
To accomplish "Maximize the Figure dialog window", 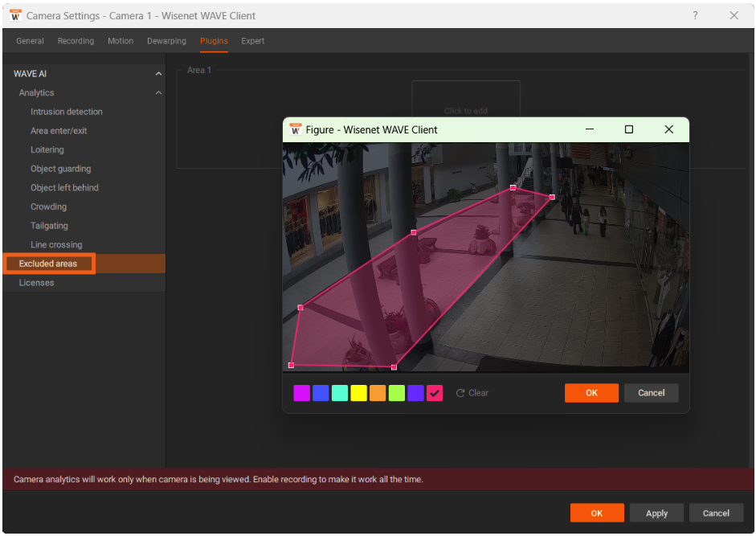I will [629, 129].
